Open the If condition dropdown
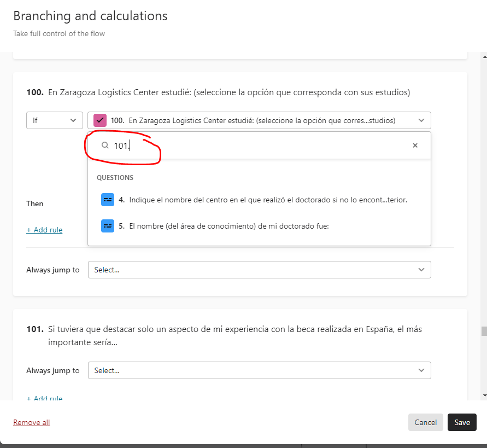 [54, 120]
